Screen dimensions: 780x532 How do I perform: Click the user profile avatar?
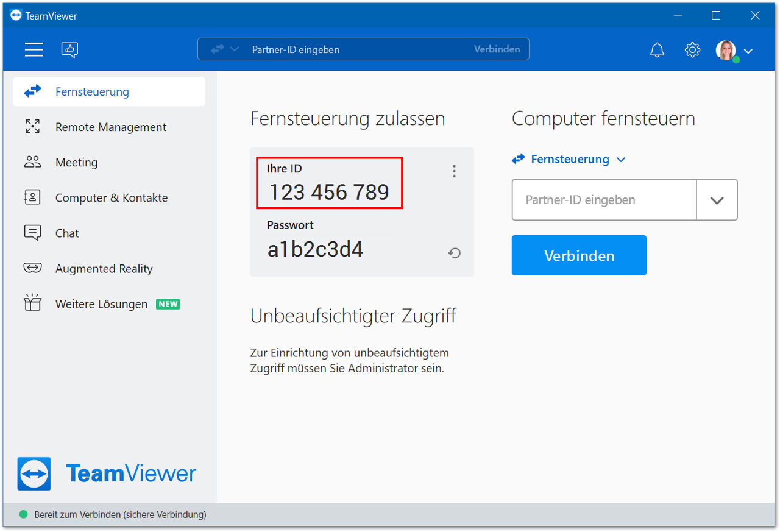tap(726, 51)
